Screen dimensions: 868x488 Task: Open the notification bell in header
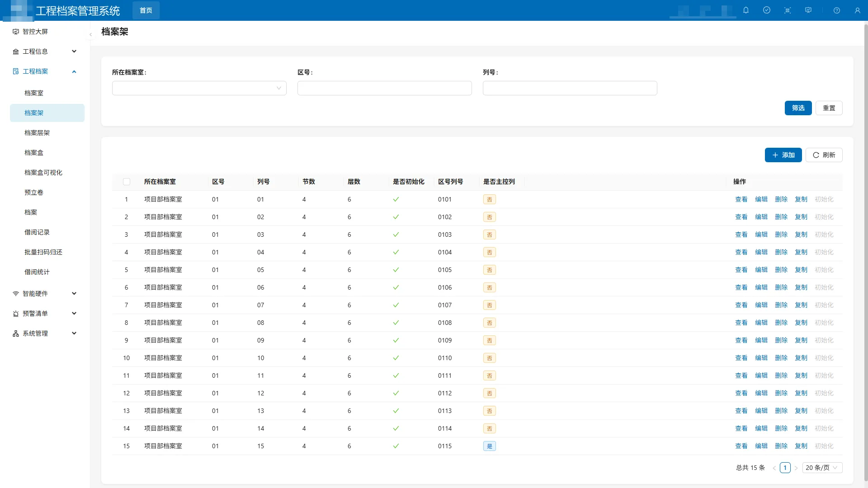746,10
